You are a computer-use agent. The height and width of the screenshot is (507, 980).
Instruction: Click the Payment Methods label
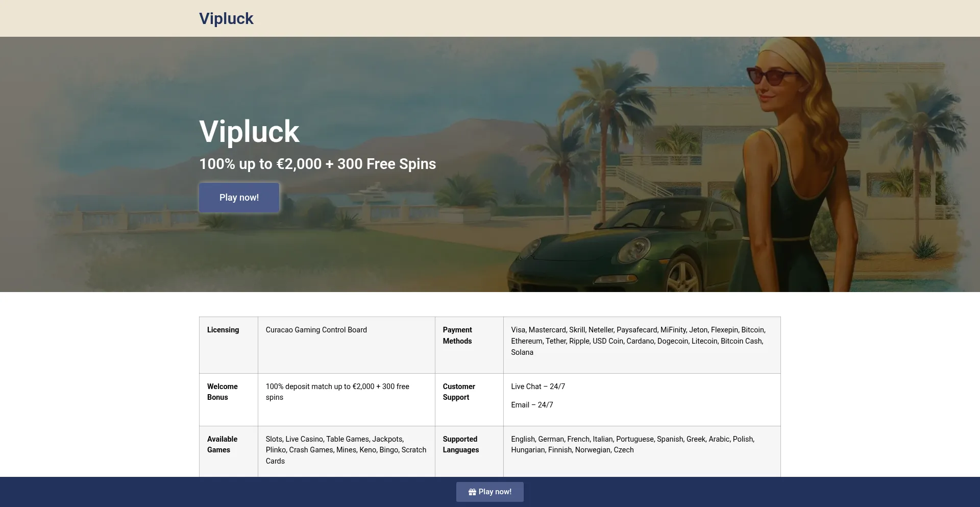457,335
